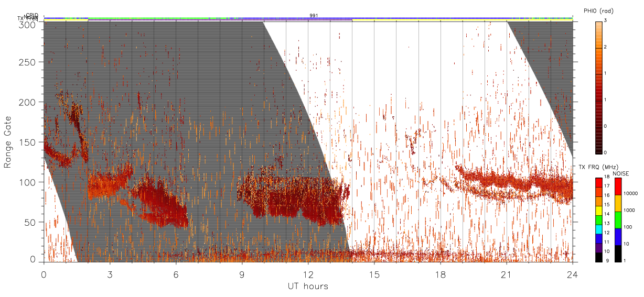
Task: Click the '15' label in the TX FRQ legend
Action: [607, 205]
